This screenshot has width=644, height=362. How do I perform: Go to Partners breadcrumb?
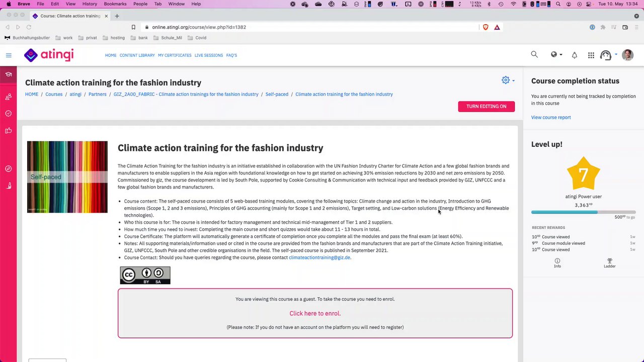[97, 94]
